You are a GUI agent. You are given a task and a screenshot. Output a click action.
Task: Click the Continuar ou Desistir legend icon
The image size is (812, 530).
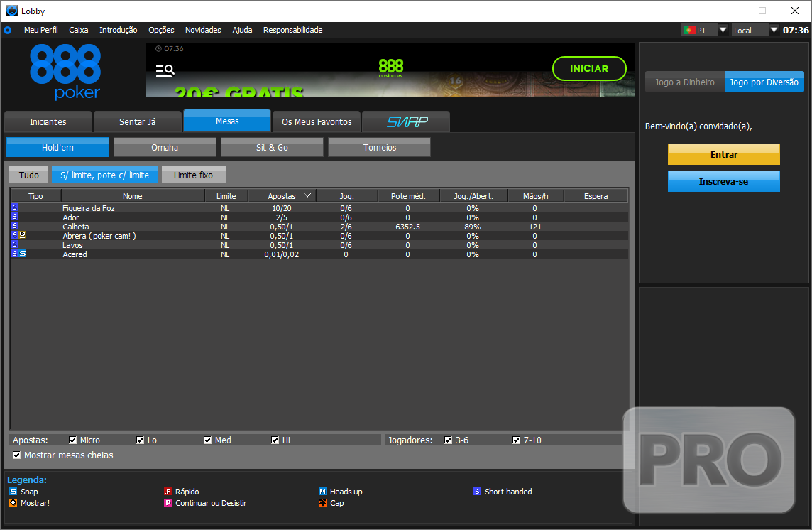click(x=168, y=502)
